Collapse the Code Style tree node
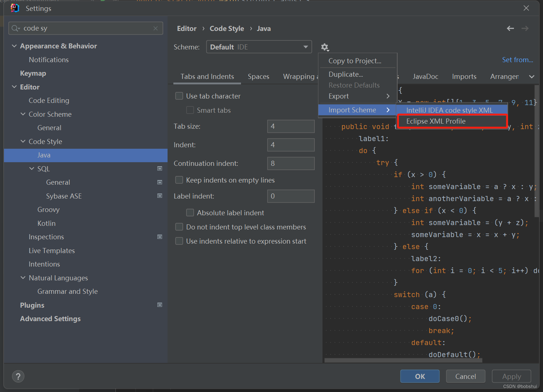This screenshot has width=543, height=392. (23, 141)
